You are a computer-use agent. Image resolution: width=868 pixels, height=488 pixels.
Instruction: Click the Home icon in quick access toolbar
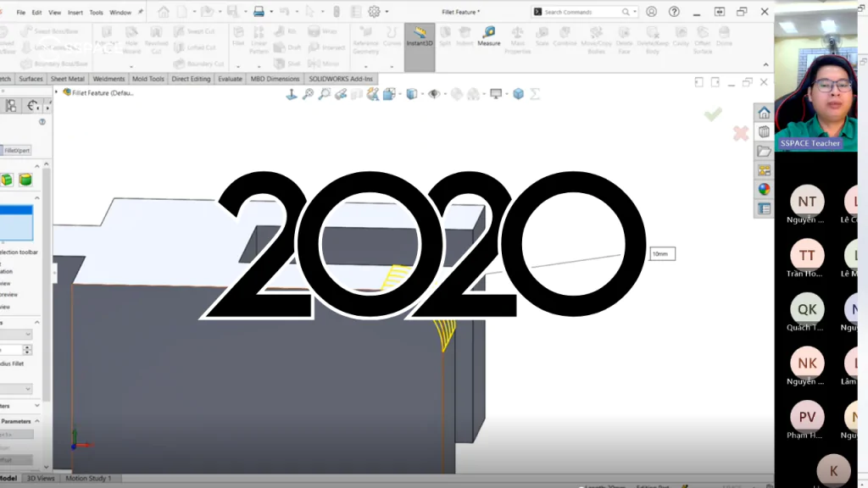tap(164, 12)
